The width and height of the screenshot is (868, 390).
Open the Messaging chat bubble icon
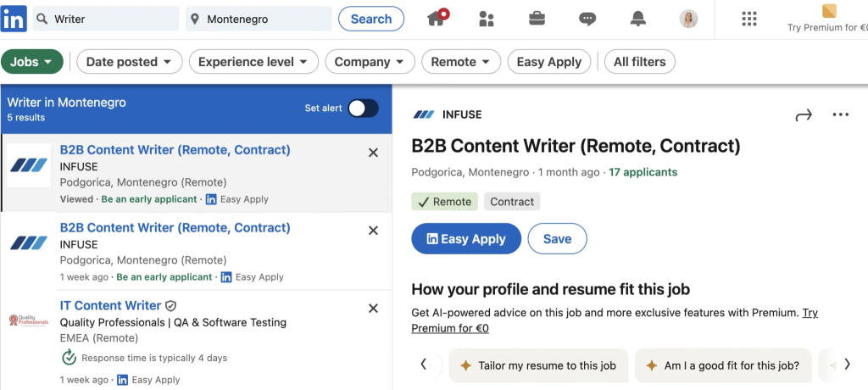tap(587, 19)
